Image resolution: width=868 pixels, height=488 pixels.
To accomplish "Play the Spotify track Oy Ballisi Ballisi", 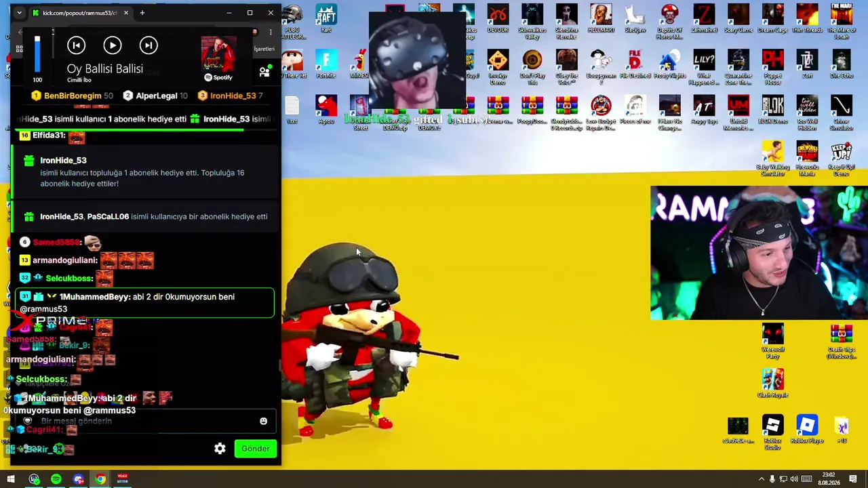I will (113, 45).
